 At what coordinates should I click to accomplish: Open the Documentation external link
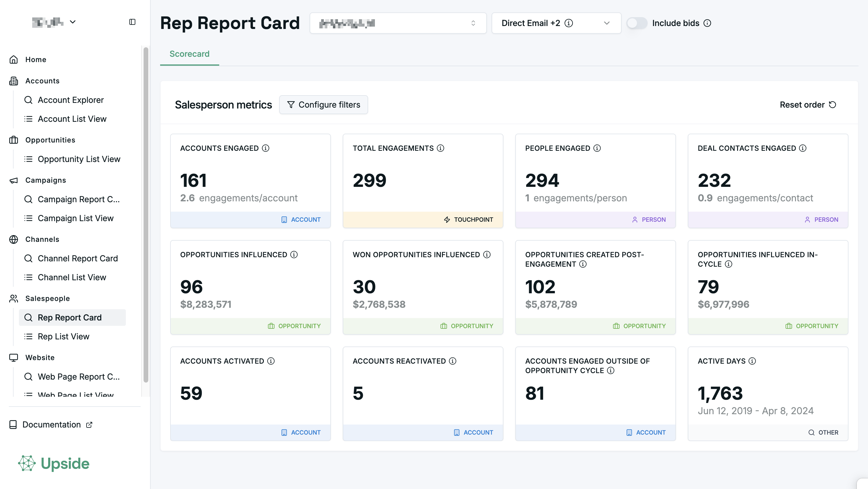pos(51,425)
